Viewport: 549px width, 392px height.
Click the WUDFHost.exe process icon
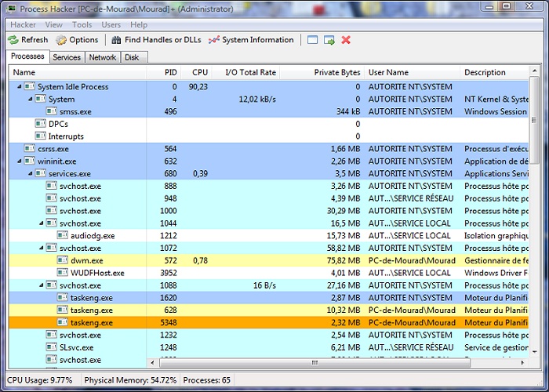[62, 272]
